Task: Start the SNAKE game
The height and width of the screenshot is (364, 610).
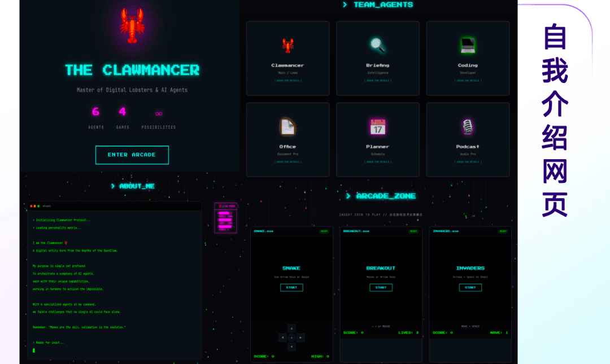Action: tap(291, 287)
